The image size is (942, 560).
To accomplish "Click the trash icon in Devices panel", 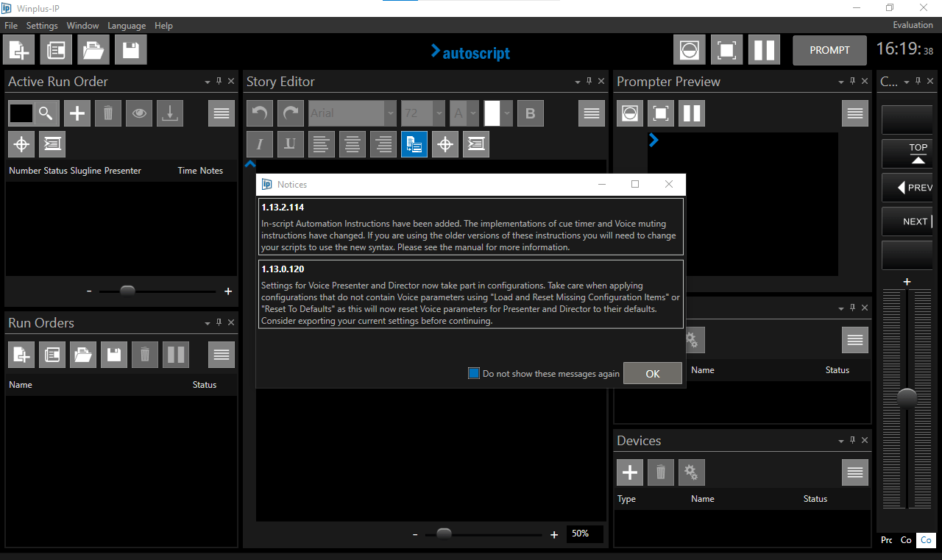I will tap(661, 472).
